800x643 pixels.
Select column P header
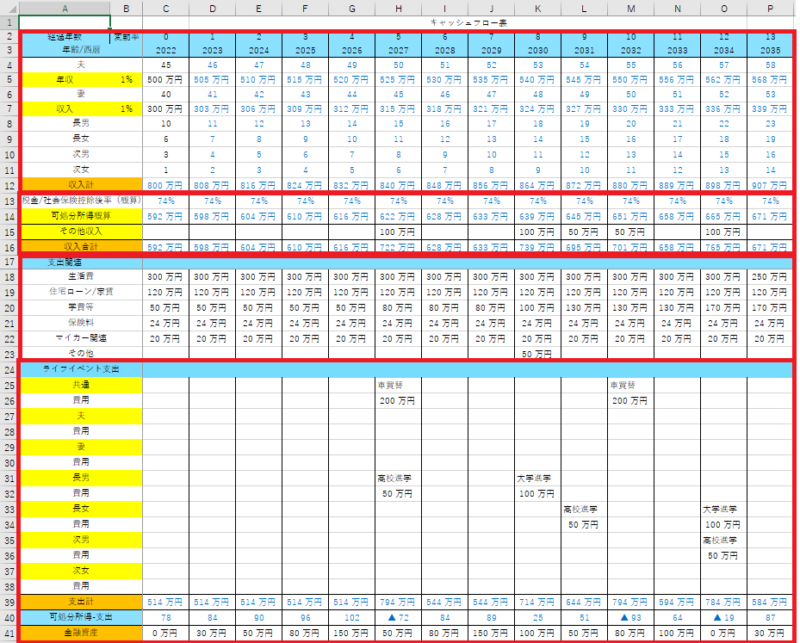click(770, 8)
